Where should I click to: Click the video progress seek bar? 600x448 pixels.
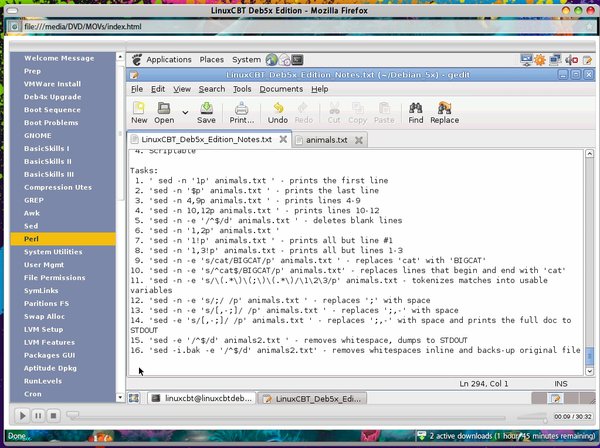300,415
